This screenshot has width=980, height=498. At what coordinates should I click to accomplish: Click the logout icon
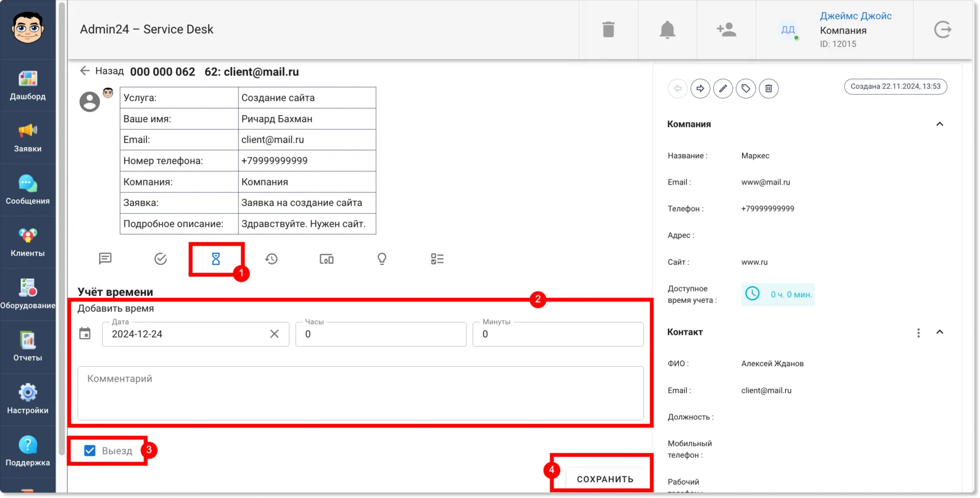click(943, 29)
